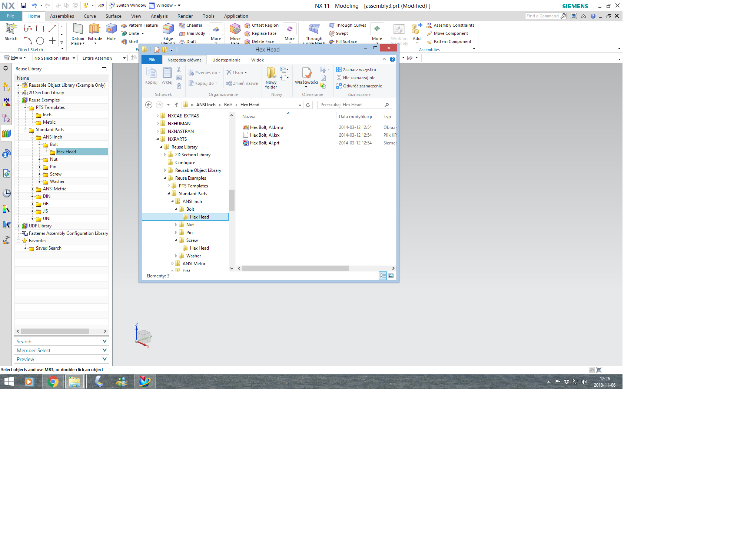The height and width of the screenshot is (560, 747).
Task: Draw a rectangle with the Rectangle sketch tool
Action: click(40, 29)
